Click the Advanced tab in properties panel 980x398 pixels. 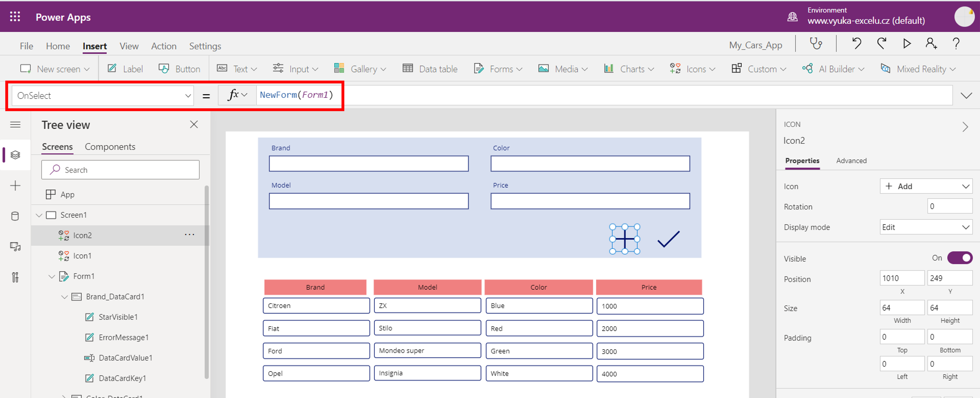pyautogui.click(x=851, y=161)
